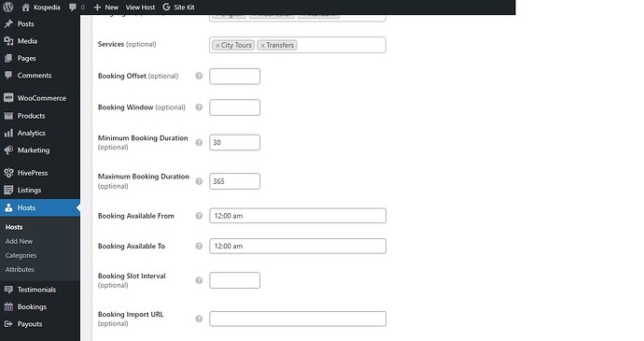Open Attributes under Hosts
Image resolution: width=644 pixels, height=341 pixels.
[20, 269]
